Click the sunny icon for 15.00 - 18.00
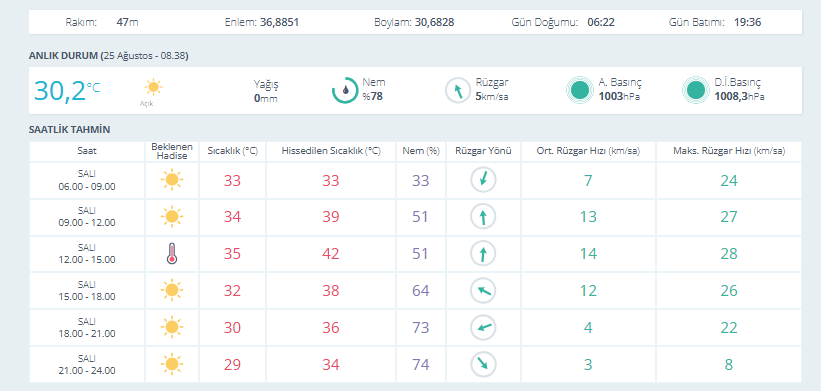Image resolution: width=821 pixels, height=391 pixels. point(172,291)
